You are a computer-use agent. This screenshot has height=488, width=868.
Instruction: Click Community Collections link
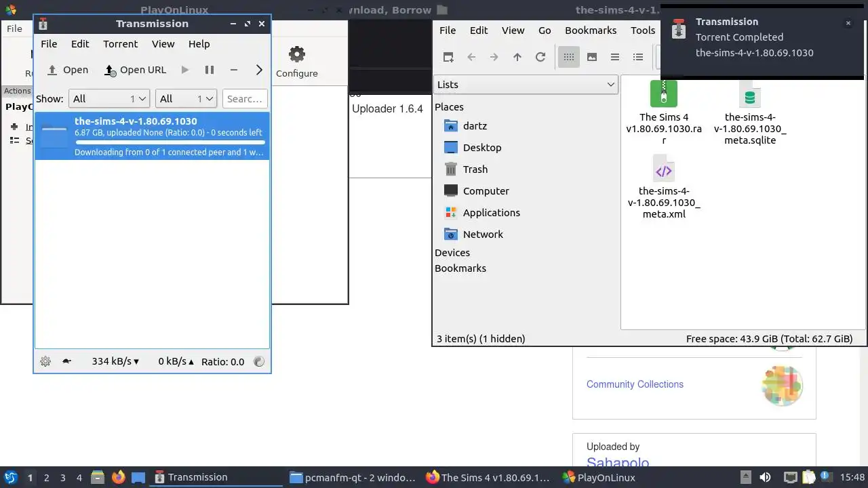635,384
